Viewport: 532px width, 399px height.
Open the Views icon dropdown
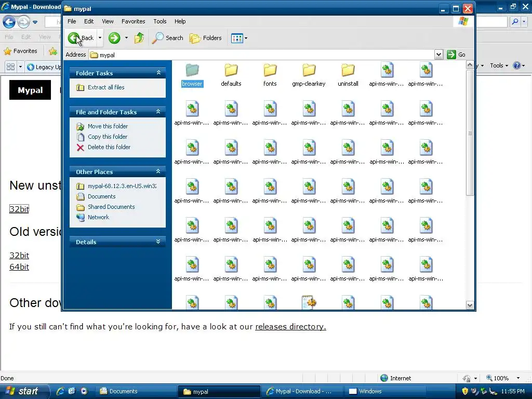(239, 38)
